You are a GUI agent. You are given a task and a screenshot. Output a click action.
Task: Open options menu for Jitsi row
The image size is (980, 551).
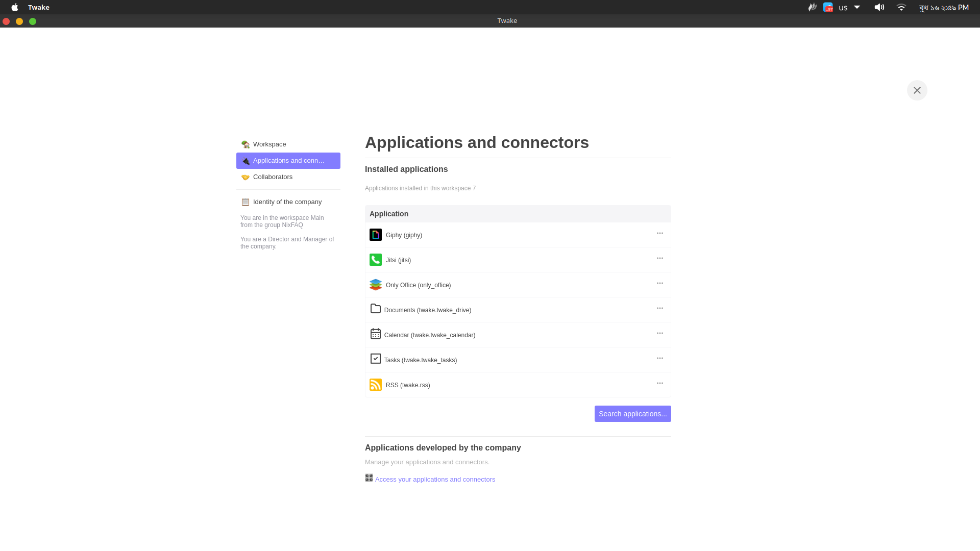click(660, 258)
